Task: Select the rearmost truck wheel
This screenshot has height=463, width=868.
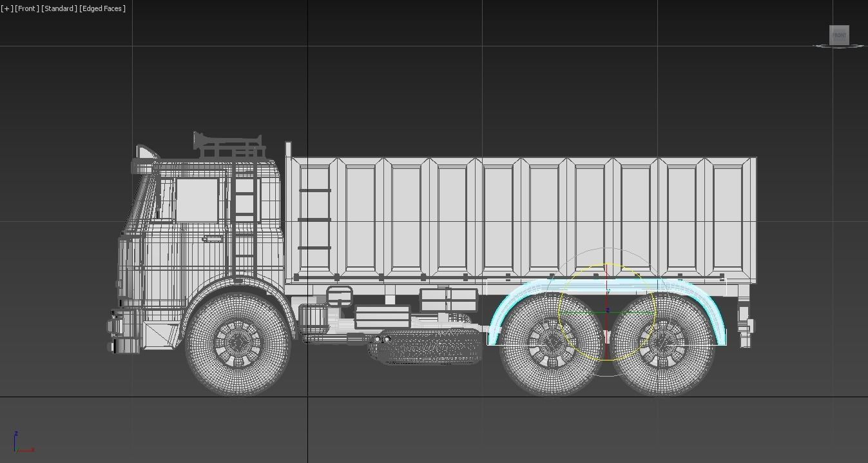Action: click(662, 343)
